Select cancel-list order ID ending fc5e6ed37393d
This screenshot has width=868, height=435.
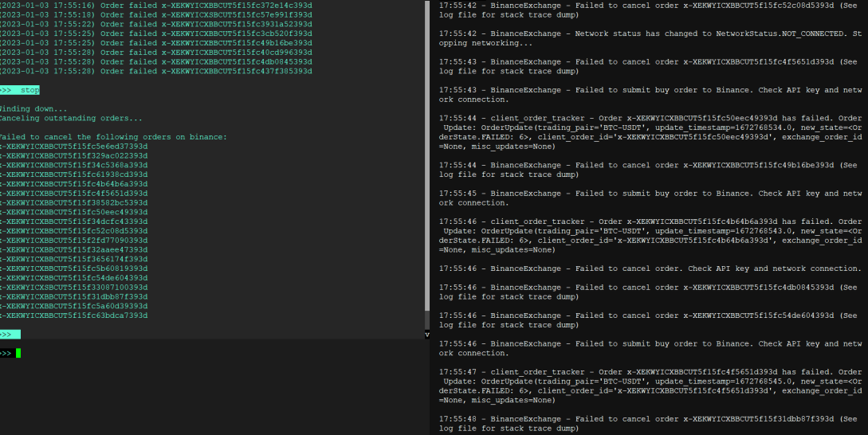[x=73, y=147]
